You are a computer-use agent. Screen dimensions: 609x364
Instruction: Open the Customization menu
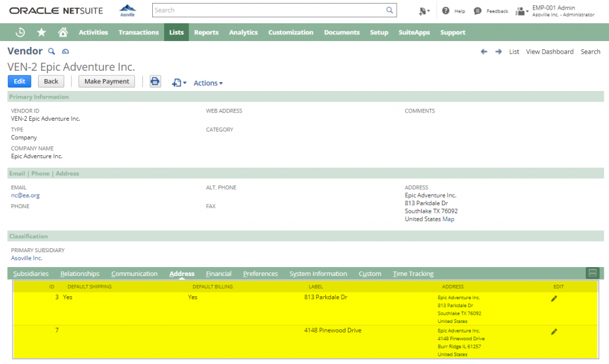(290, 32)
